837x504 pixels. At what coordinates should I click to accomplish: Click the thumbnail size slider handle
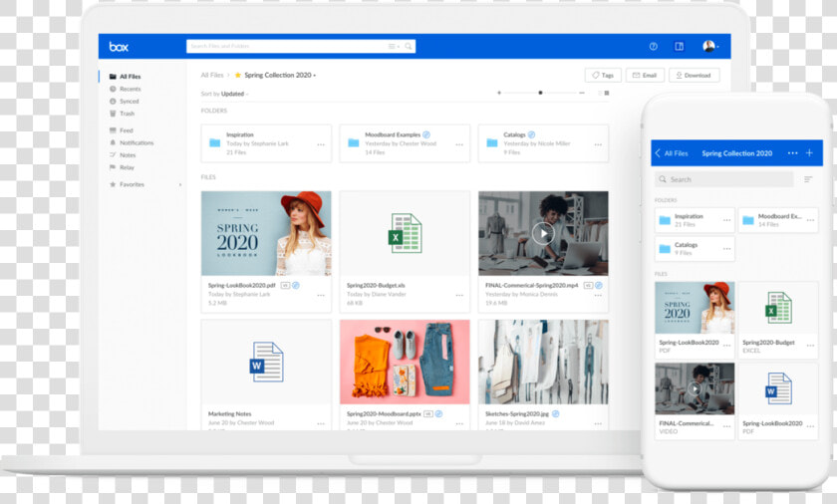point(540,93)
